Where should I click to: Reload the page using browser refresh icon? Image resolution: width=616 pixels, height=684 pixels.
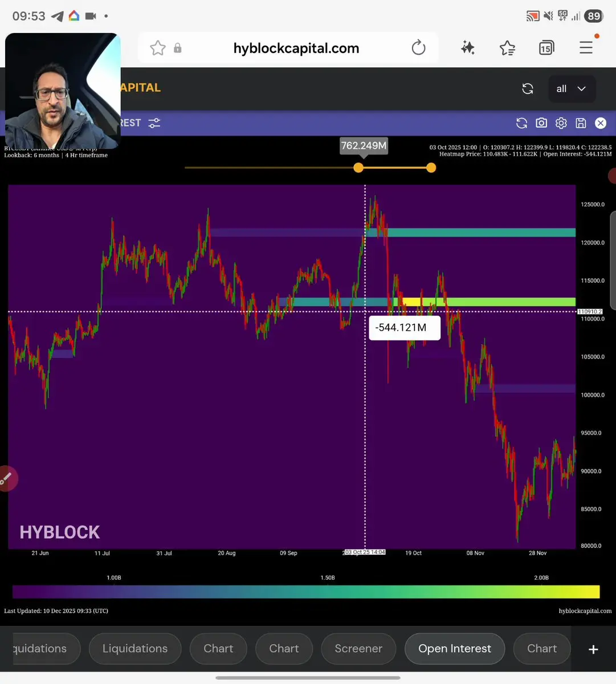point(418,48)
